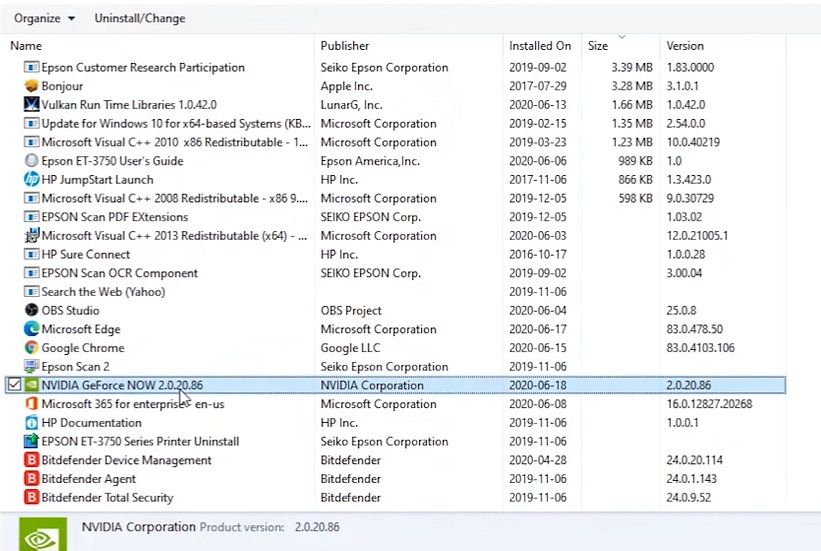Viewport: 821px width, 551px height.
Task: Click version 24.0.20.114 cell
Action: [x=694, y=460]
